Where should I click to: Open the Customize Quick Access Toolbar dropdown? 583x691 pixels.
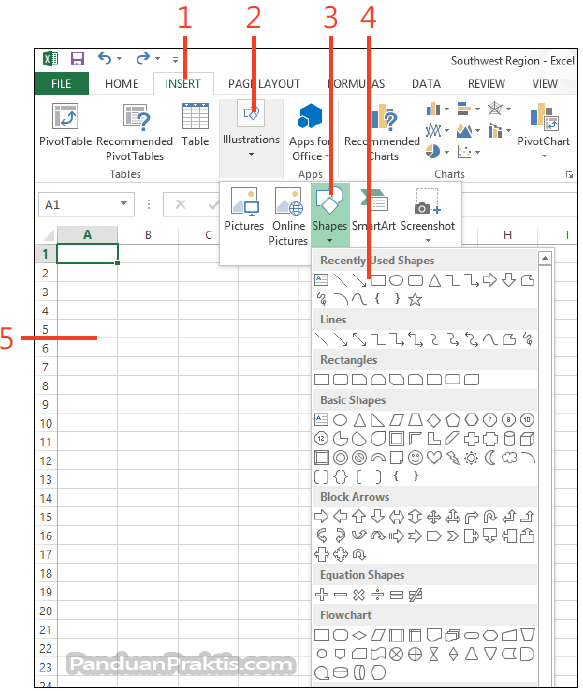click(175, 59)
